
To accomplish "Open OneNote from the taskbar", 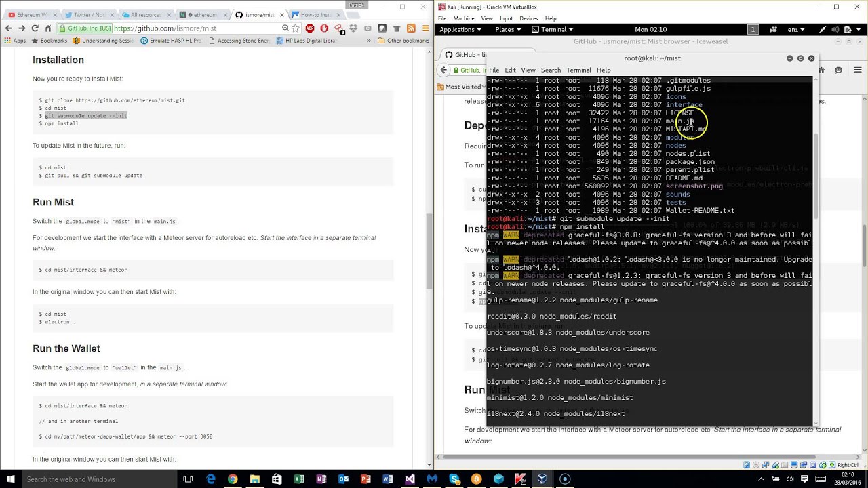I will pyautogui.click(x=321, y=479).
